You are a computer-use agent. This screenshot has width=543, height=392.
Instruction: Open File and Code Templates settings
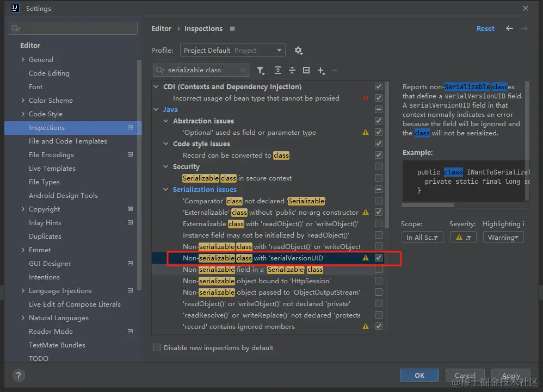68,141
